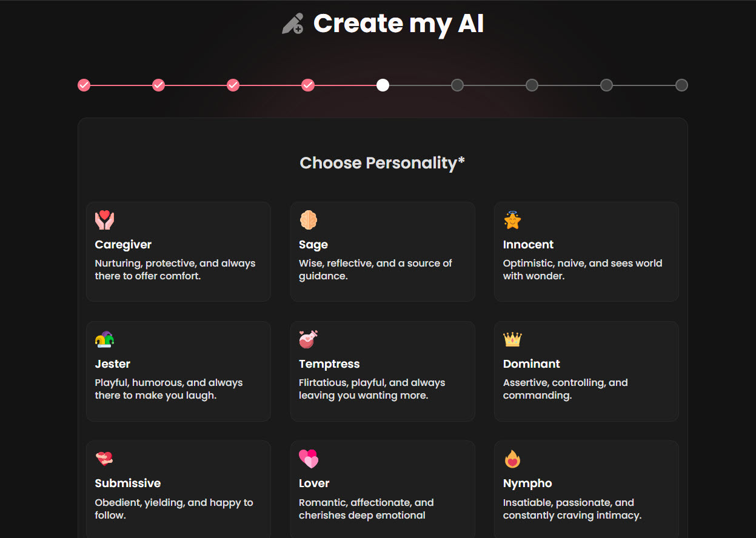Click the Dominant crown icon
Screen dimensions: 756x538
(512, 339)
